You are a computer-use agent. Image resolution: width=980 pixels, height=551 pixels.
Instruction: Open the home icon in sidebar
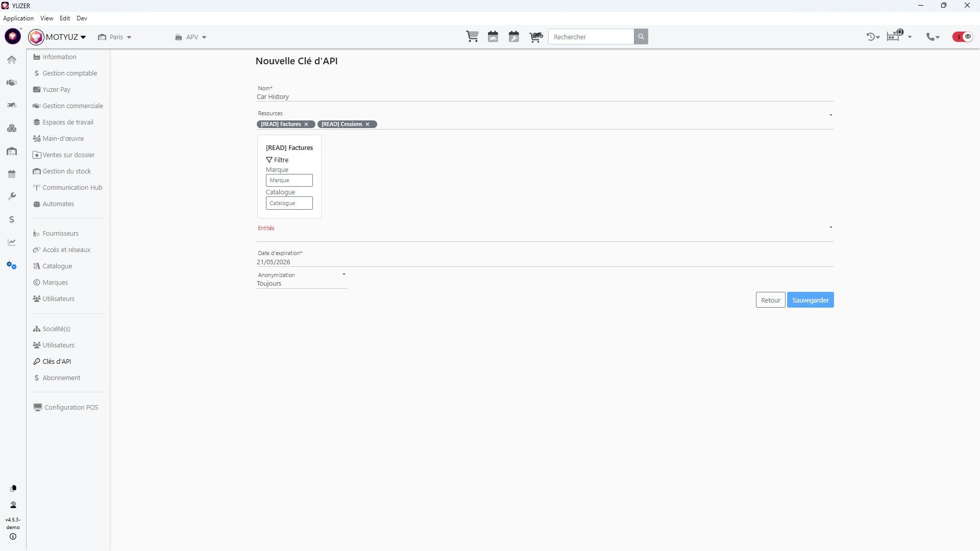12,60
